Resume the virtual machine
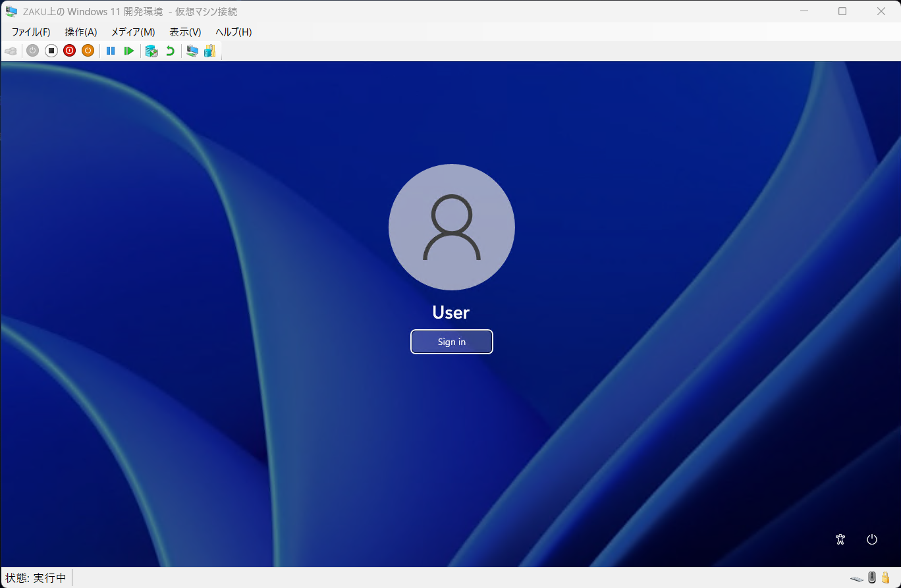This screenshot has height=588, width=901. pyautogui.click(x=128, y=51)
